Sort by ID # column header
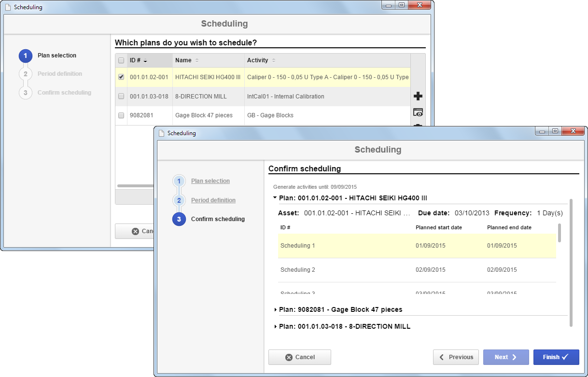Image resolution: width=588 pixels, height=377 pixels. pyautogui.click(x=150, y=60)
